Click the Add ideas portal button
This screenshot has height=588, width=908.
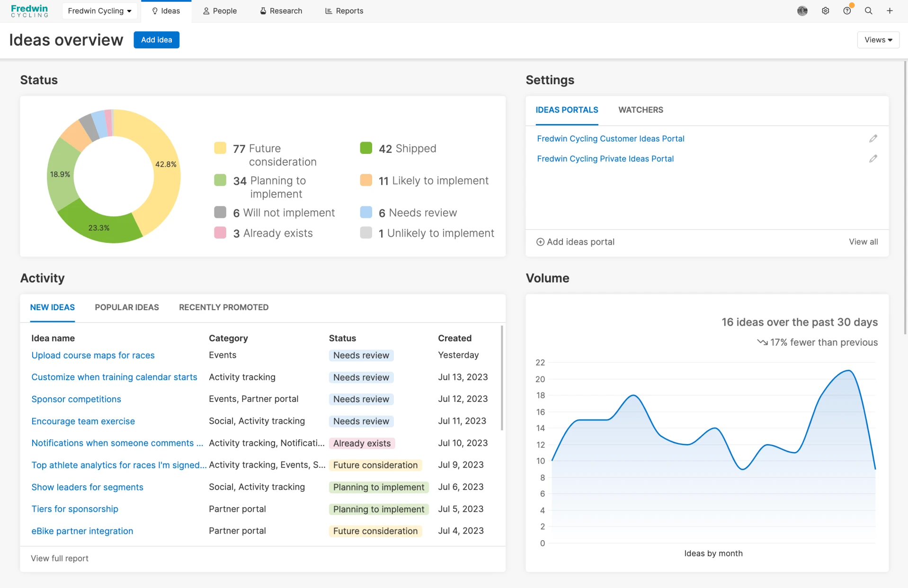tap(575, 242)
